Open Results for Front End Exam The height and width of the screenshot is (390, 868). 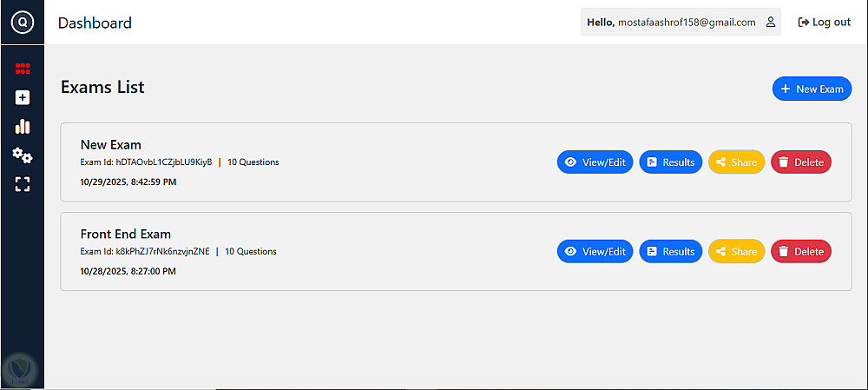pos(670,252)
